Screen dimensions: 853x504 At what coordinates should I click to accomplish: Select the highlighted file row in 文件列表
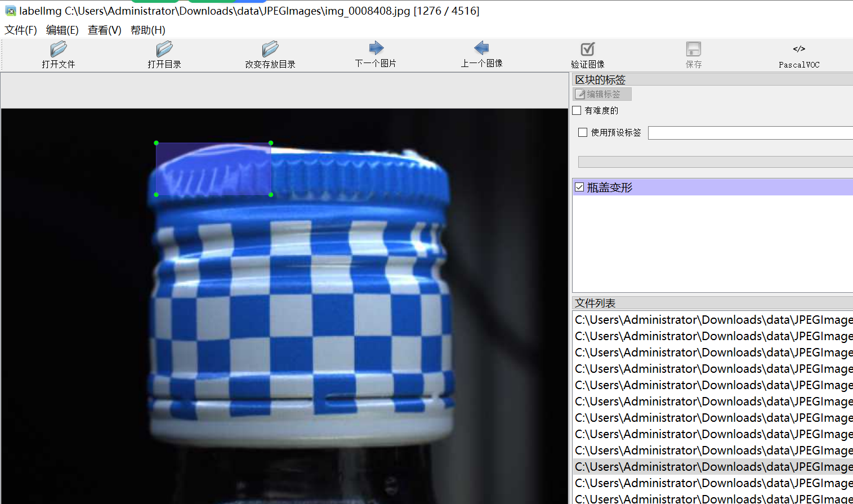pyautogui.click(x=713, y=467)
